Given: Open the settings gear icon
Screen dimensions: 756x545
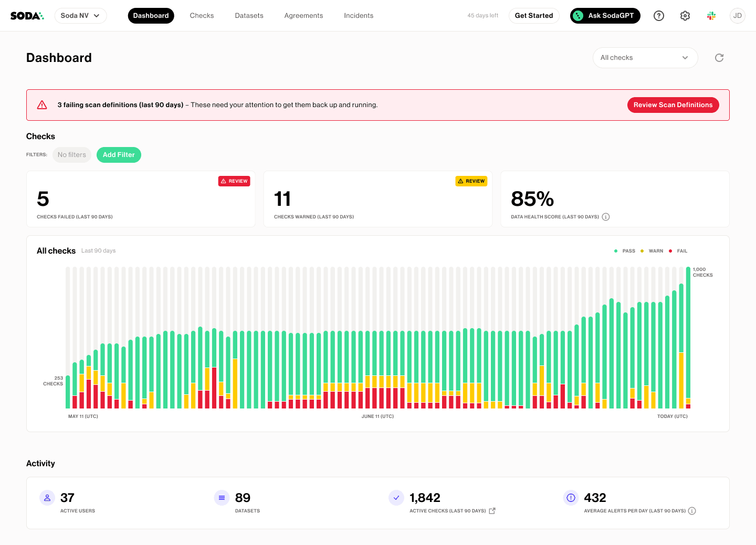Looking at the screenshot, I should coord(685,16).
